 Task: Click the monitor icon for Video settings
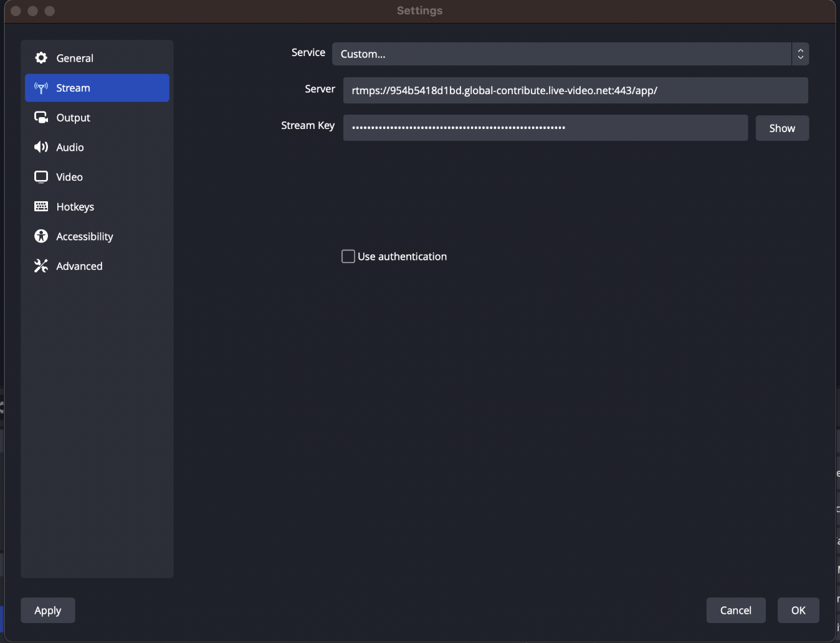point(41,176)
